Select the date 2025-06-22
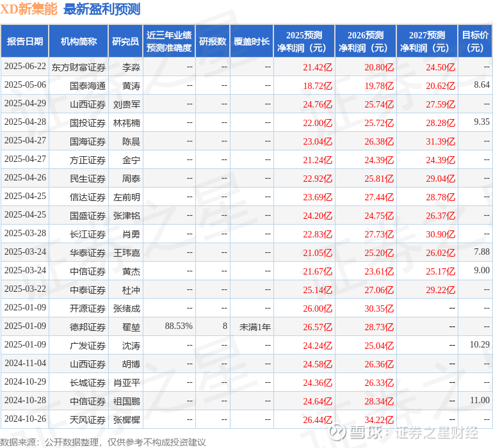Image resolution: width=493 pixels, height=448 pixels. point(25,67)
